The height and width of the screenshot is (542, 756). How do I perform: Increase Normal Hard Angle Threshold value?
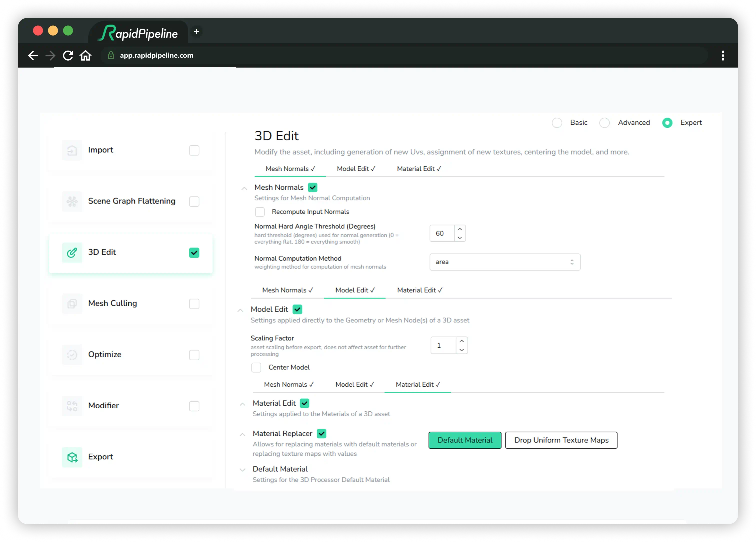pyautogui.click(x=460, y=229)
